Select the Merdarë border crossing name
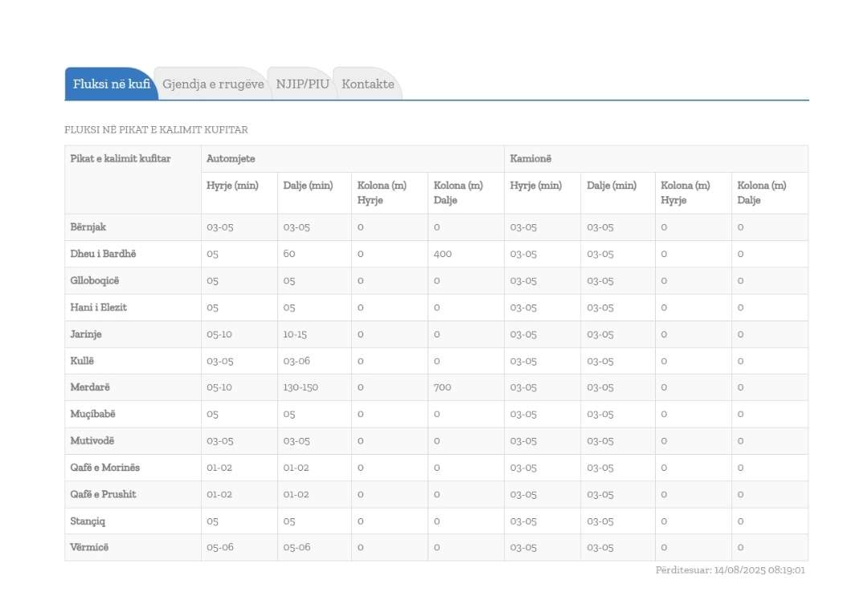The image size is (868, 609). 90,387
